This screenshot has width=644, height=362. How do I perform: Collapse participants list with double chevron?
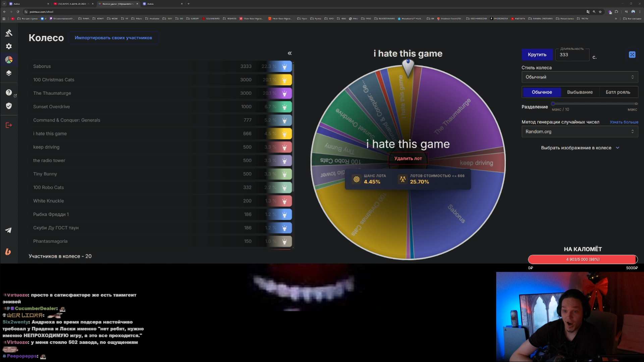pyautogui.click(x=289, y=53)
